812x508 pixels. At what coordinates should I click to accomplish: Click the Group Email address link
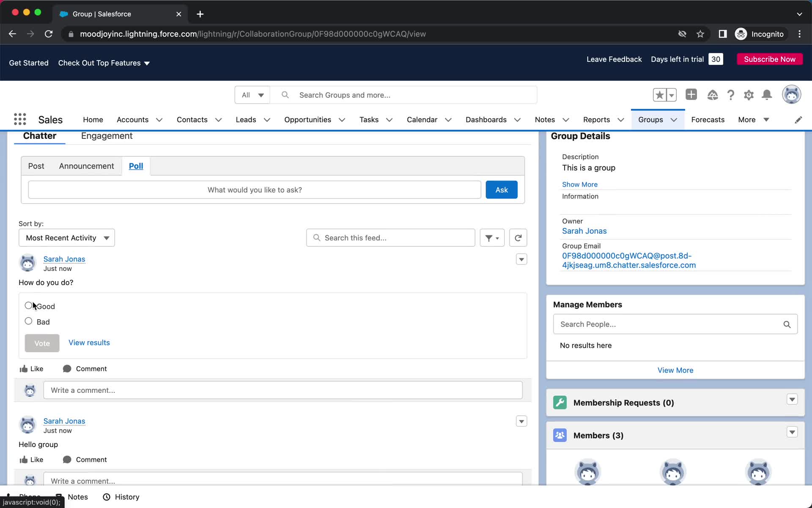tap(629, 260)
